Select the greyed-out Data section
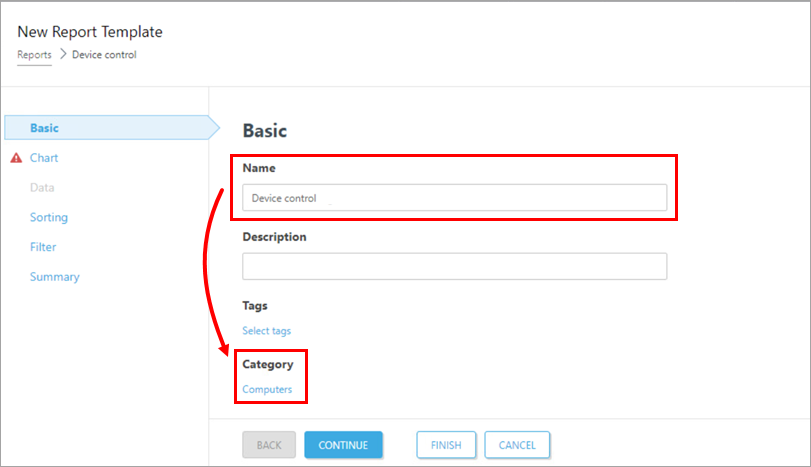The width and height of the screenshot is (811, 467). [x=42, y=187]
